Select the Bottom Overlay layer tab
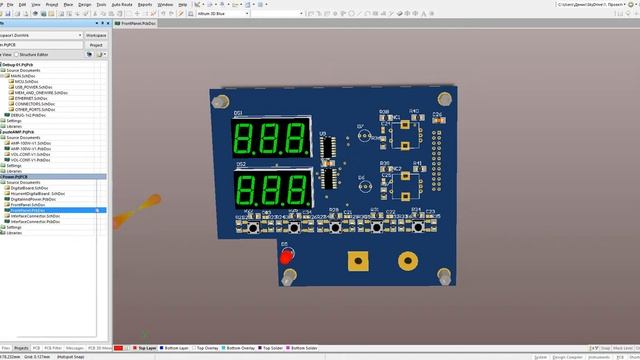This screenshot has width=640, height=360. pos(238,348)
